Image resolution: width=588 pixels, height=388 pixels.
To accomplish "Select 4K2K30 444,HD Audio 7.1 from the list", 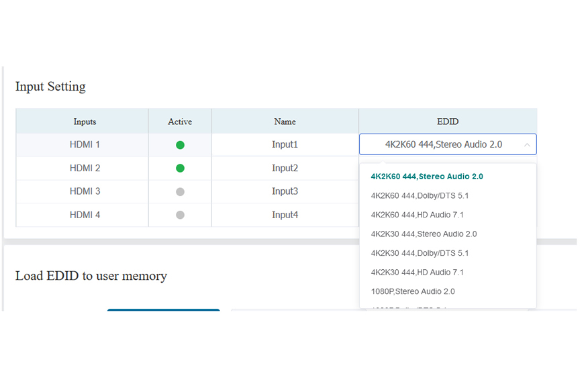I will [x=417, y=273].
